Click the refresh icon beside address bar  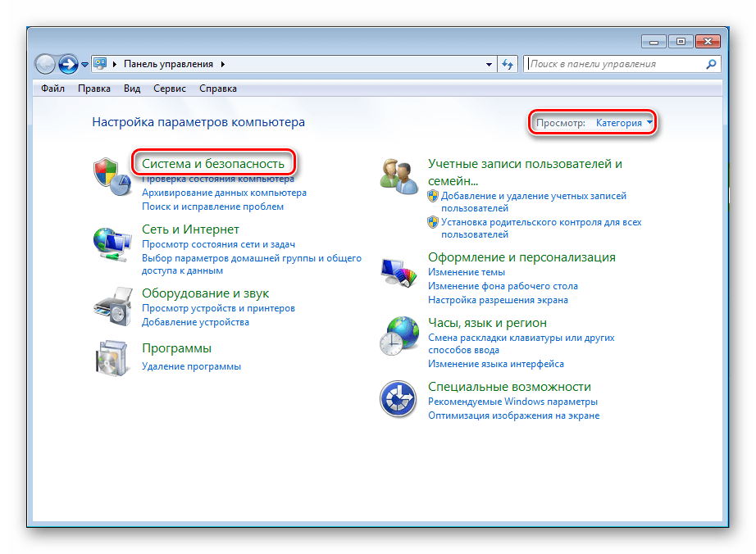tap(508, 64)
